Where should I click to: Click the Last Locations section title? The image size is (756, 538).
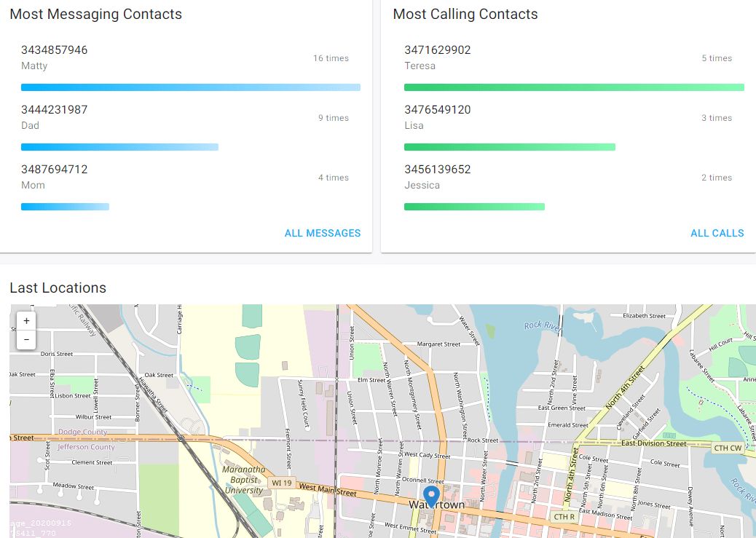(x=58, y=288)
